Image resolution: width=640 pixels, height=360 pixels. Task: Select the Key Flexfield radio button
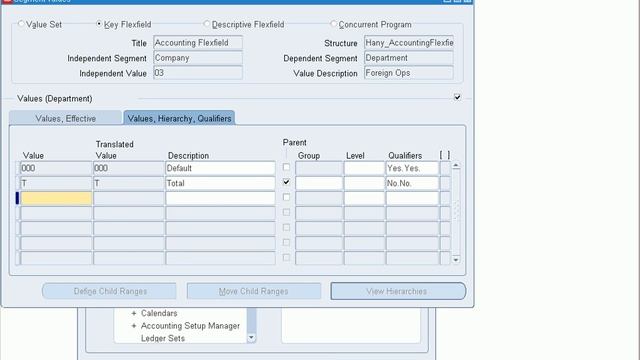pos(99,24)
